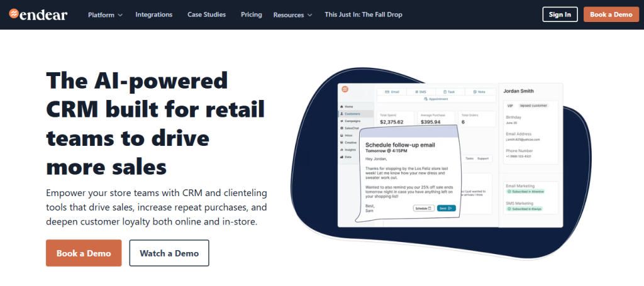Click the Sign In button
Image resolution: width=644 pixels, height=286 pixels.
click(x=560, y=14)
